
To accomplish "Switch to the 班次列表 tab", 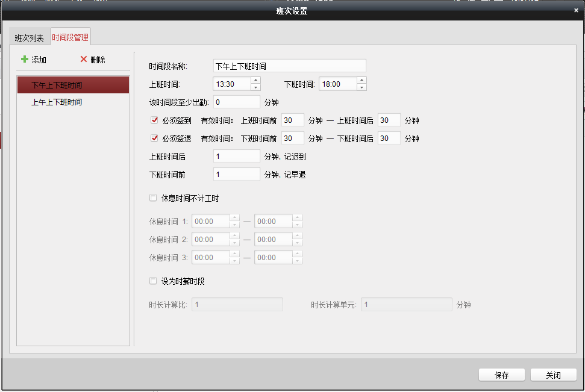I will tap(28, 37).
